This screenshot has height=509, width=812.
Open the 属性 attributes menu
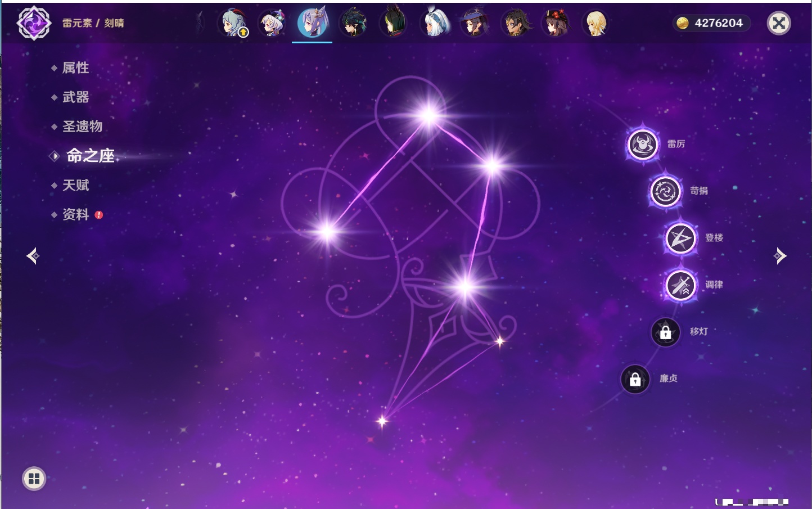pos(75,68)
